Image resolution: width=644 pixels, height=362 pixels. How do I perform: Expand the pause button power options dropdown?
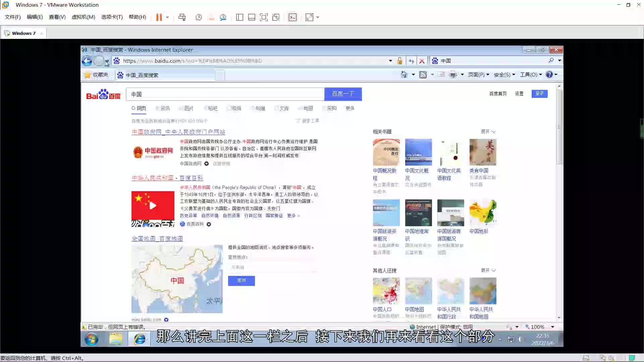[x=167, y=17]
